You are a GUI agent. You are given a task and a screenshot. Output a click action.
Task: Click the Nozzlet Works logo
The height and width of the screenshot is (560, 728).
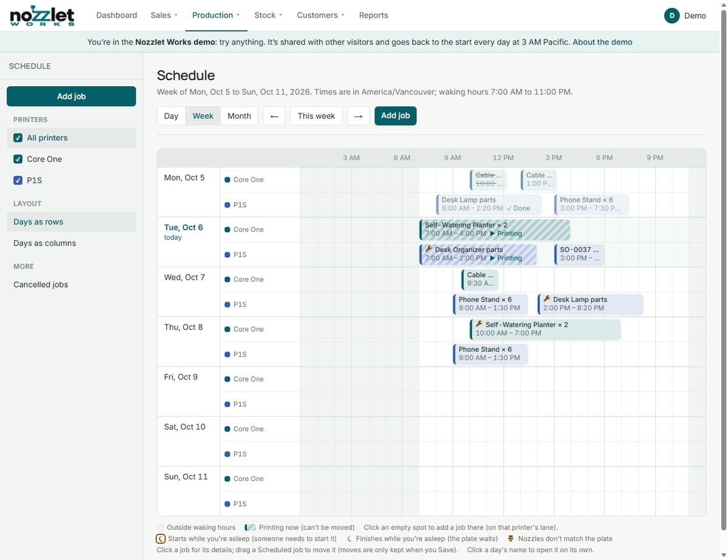42,16
